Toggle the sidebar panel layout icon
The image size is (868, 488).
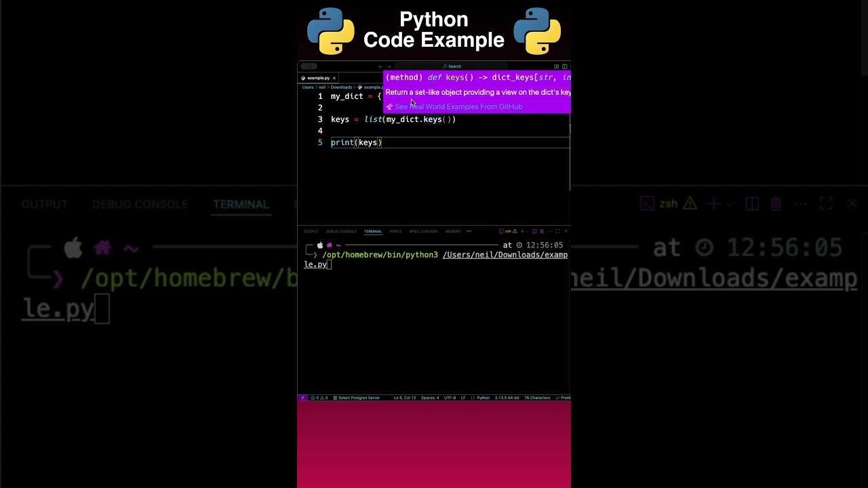click(x=564, y=66)
